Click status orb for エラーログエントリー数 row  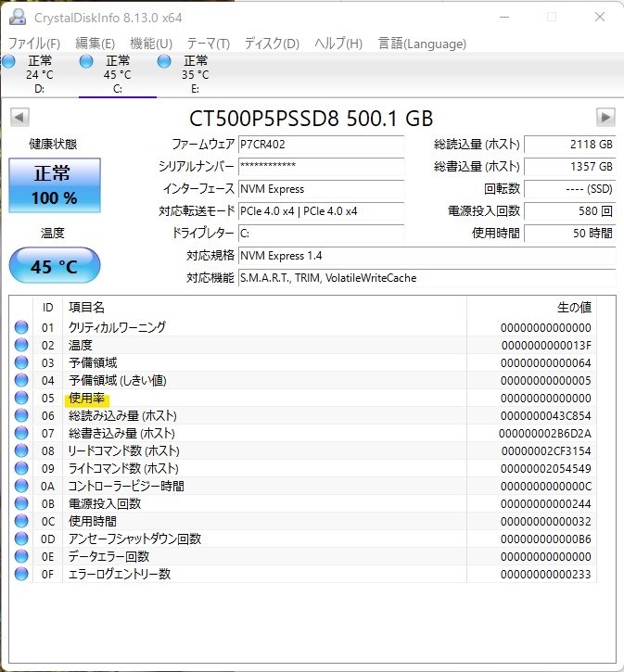coord(21,574)
